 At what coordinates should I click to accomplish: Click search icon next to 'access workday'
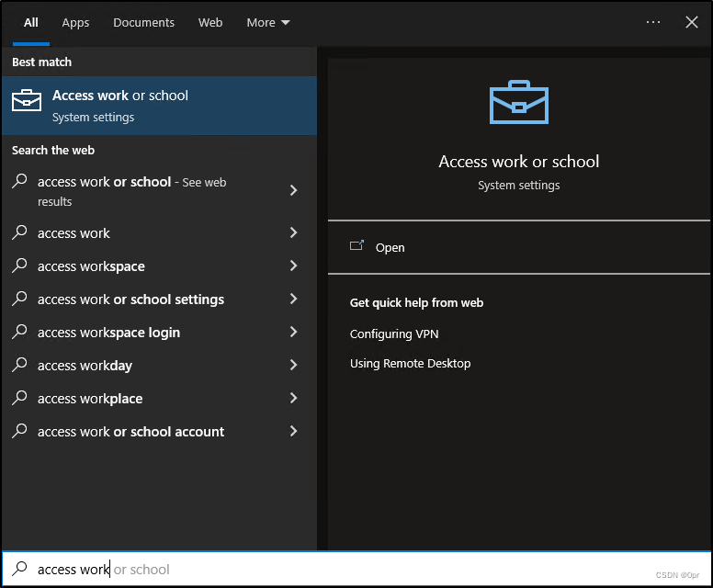point(19,364)
